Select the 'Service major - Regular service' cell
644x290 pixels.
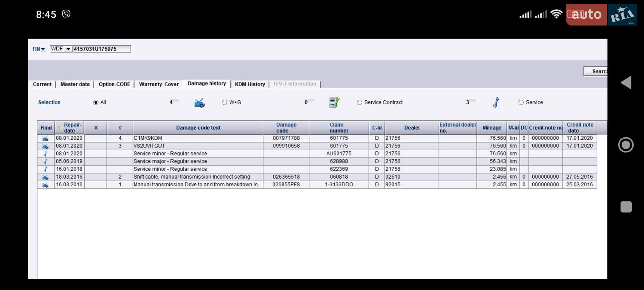pyautogui.click(x=198, y=161)
